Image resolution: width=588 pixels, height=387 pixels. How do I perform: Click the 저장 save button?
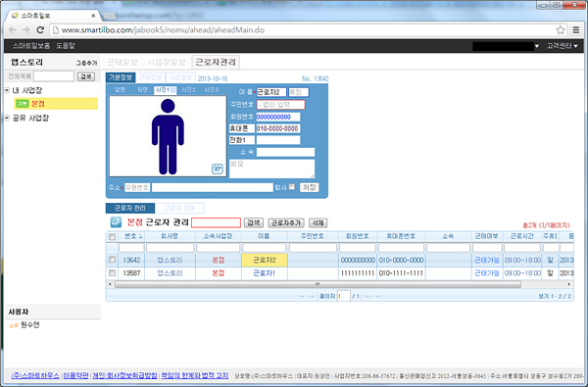click(310, 187)
